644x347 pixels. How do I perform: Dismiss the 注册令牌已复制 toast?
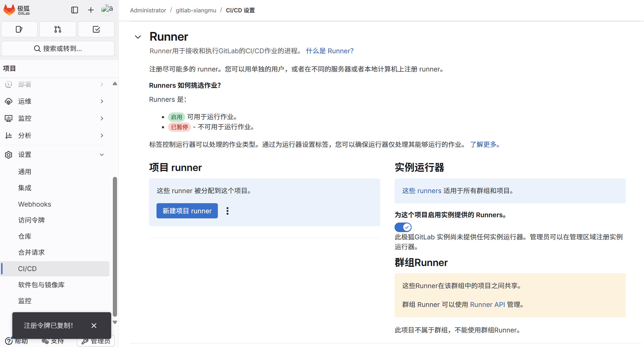[94, 325]
